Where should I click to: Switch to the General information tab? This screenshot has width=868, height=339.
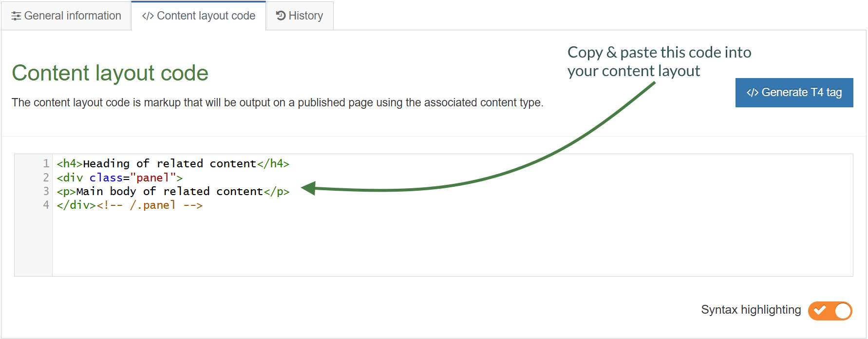click(67, 16)
